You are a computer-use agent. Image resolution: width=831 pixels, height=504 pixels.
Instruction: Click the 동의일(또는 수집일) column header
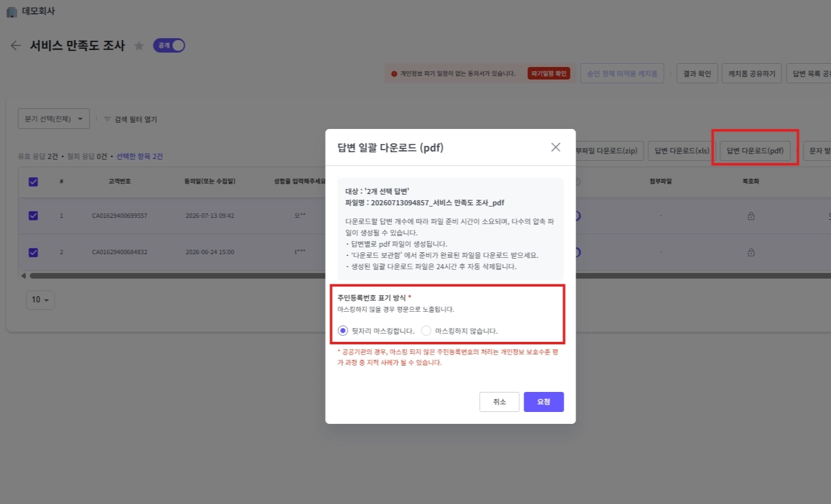pyautogui.click(x=210, y=182)
